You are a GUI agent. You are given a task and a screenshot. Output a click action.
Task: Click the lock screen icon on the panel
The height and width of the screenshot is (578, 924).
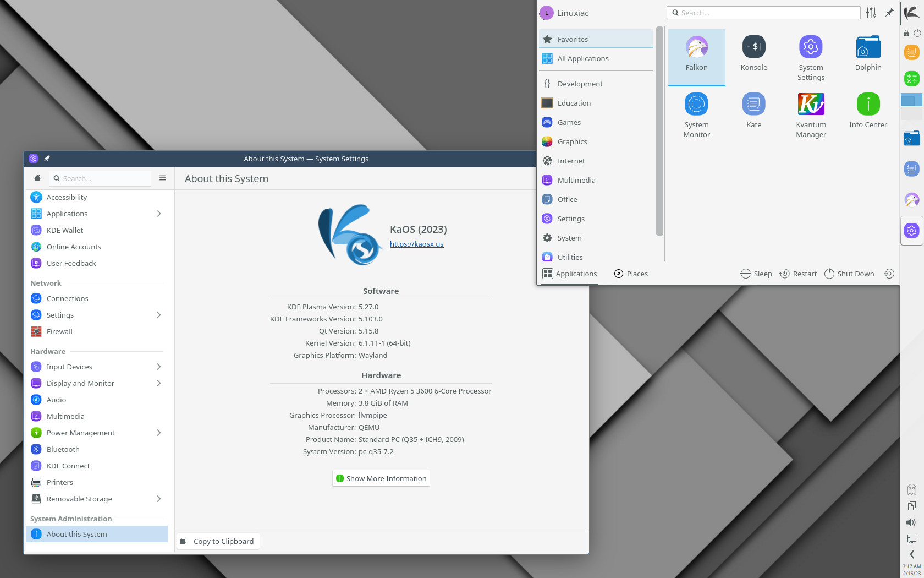click(906, 33)
